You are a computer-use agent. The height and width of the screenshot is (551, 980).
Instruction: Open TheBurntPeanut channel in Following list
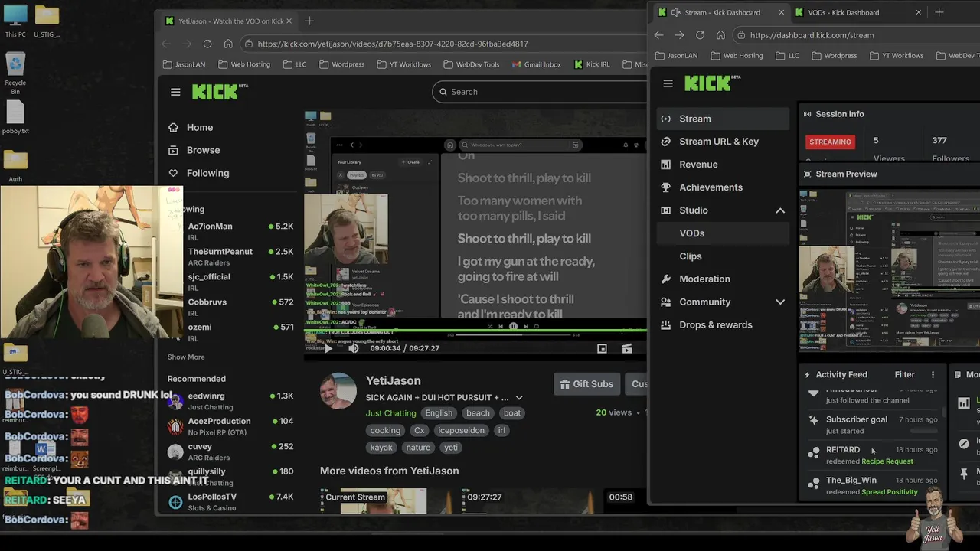(230, 256)
